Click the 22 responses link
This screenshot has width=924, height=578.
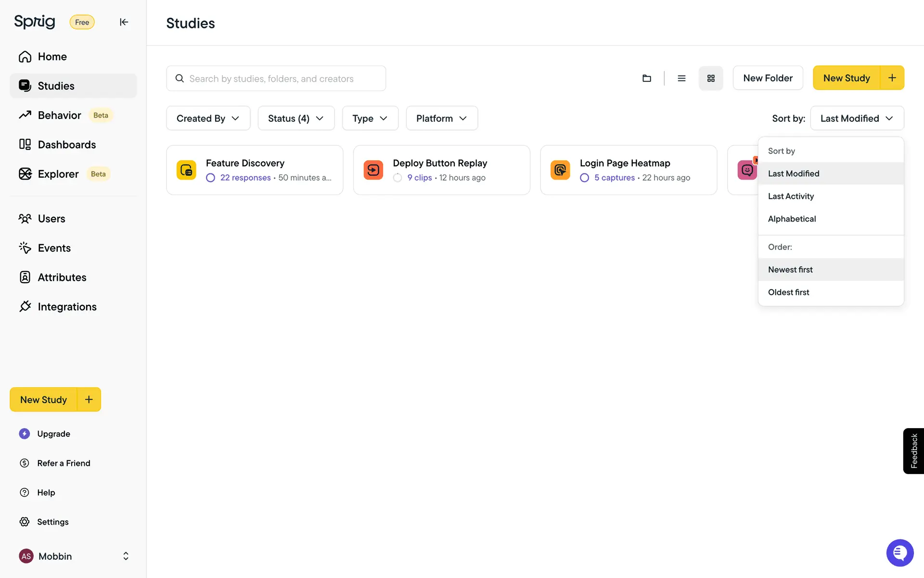[245, 178]
